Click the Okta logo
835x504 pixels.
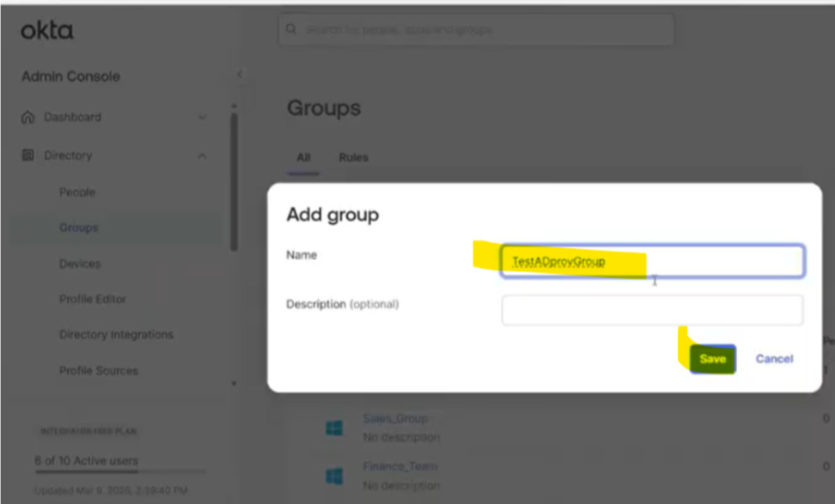tap(47, 31)
